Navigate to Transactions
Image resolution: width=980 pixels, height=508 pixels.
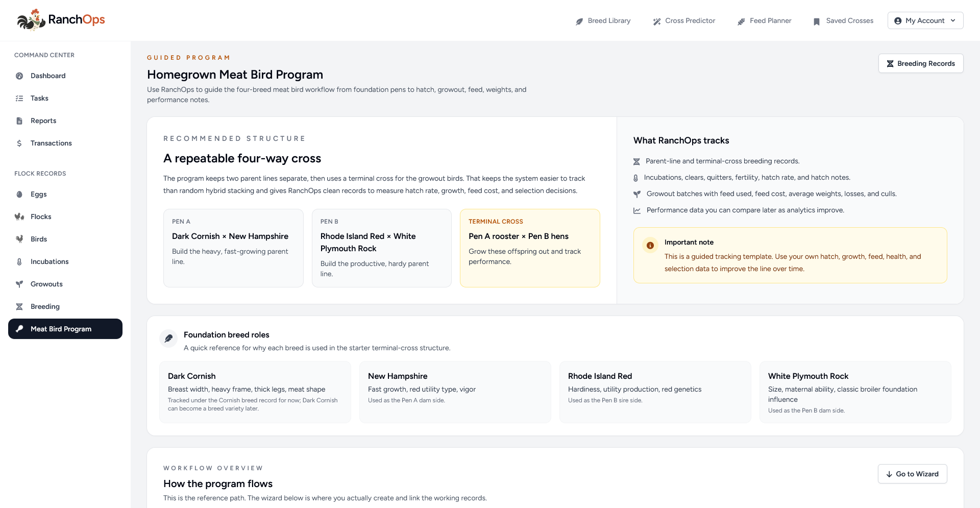coord(65,143)
